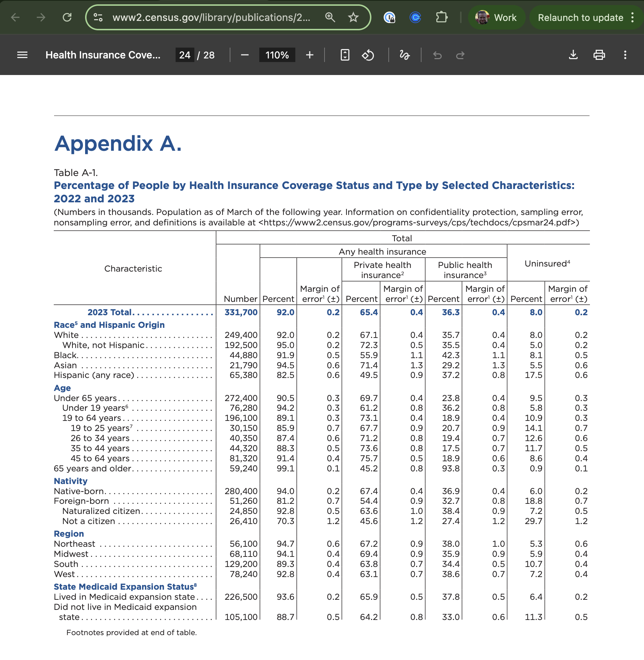Click Lived in Medicaid expansion state row
644x660 pixels.
click(x=124, y=597)
